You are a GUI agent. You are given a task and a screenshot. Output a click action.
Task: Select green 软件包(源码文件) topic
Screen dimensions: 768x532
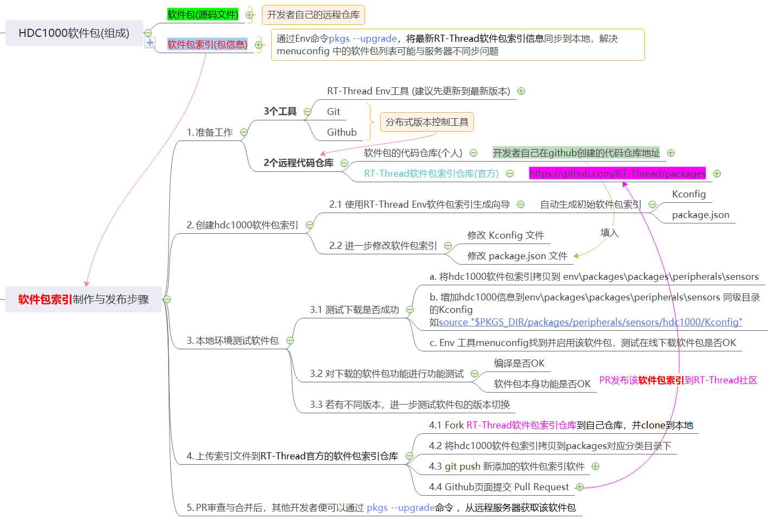coord(203,15)
